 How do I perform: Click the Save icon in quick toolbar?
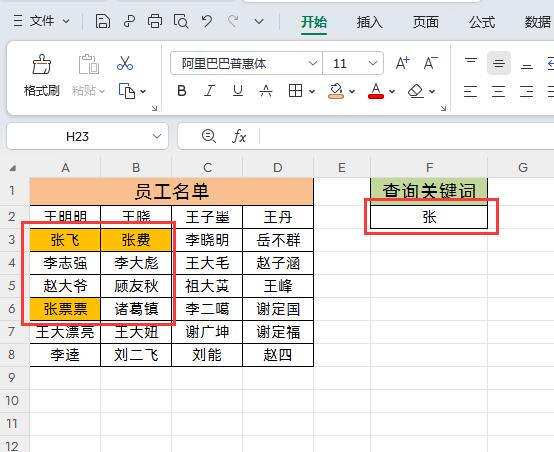[x=102, y=22]
